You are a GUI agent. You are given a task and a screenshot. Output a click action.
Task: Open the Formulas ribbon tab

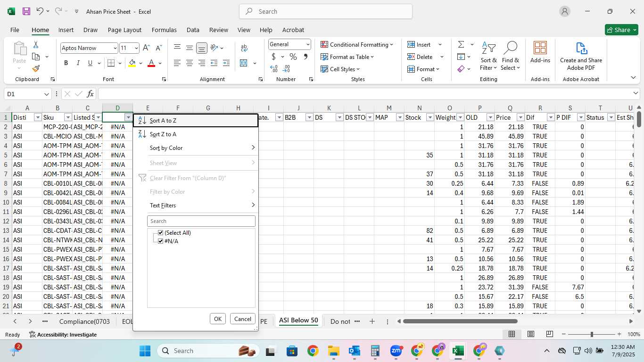coord(164,30)
